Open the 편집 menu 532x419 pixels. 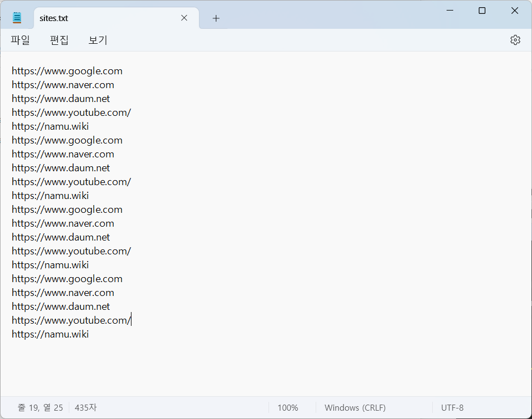click(59, 40)
